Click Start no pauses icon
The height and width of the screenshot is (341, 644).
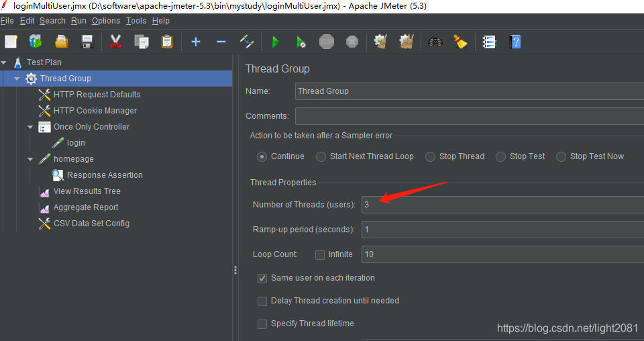[x=301, y=42]
